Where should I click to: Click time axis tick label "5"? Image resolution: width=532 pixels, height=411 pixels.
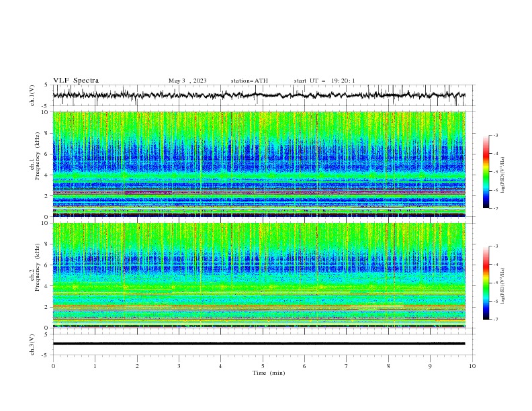tap(263, 366)
